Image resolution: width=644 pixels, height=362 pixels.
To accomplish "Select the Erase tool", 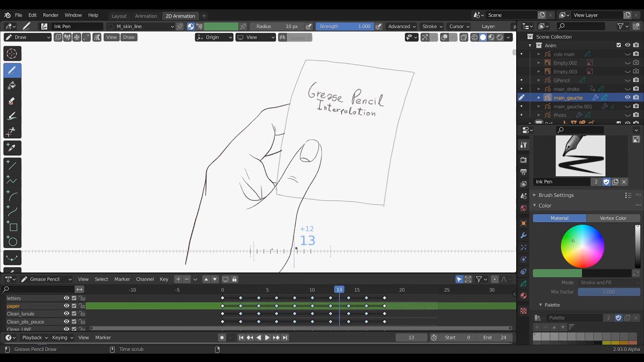I will 13,101.
